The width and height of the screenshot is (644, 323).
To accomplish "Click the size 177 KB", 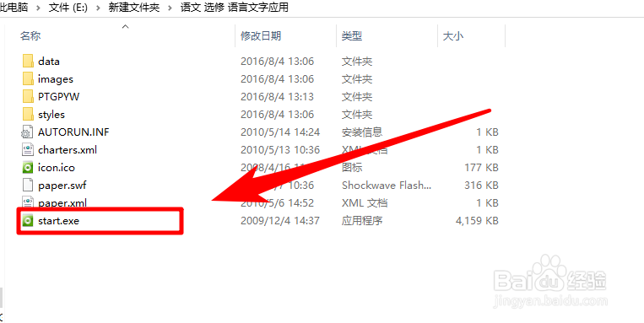I will click(x=481, y=168).
